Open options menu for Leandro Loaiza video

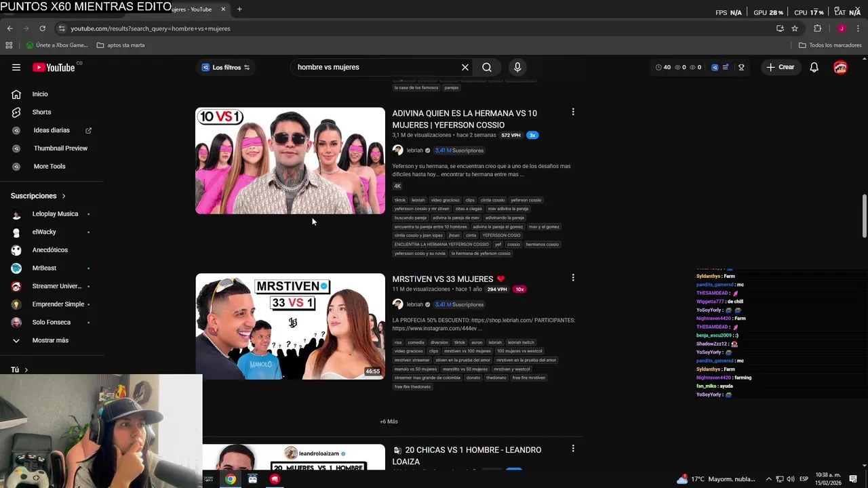coord(573,449)
